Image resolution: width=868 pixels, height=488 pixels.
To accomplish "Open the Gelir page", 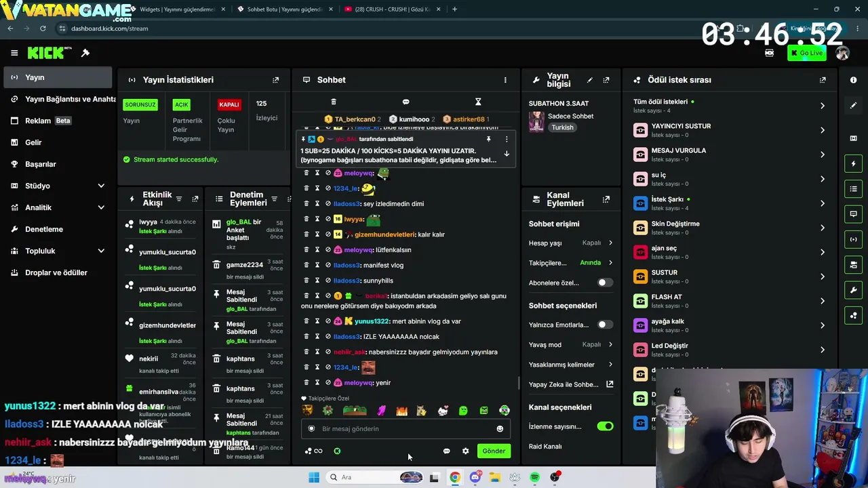I will coord(58,142).
